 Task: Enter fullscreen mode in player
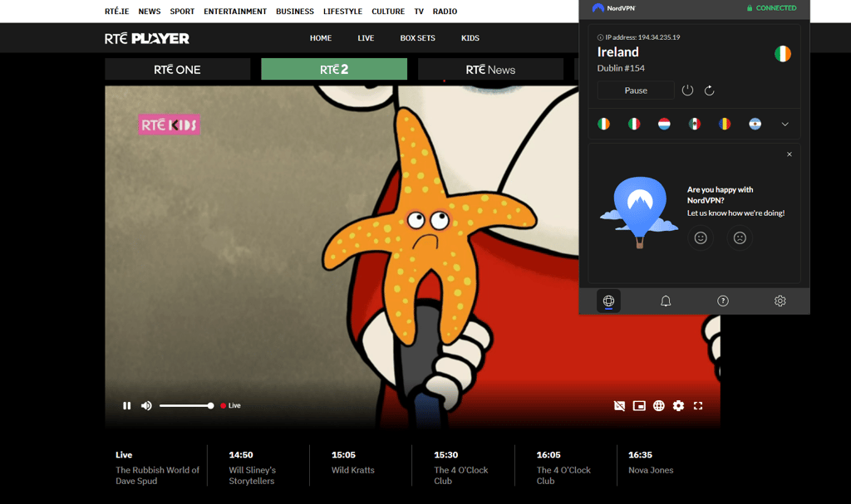coord(698,406)
